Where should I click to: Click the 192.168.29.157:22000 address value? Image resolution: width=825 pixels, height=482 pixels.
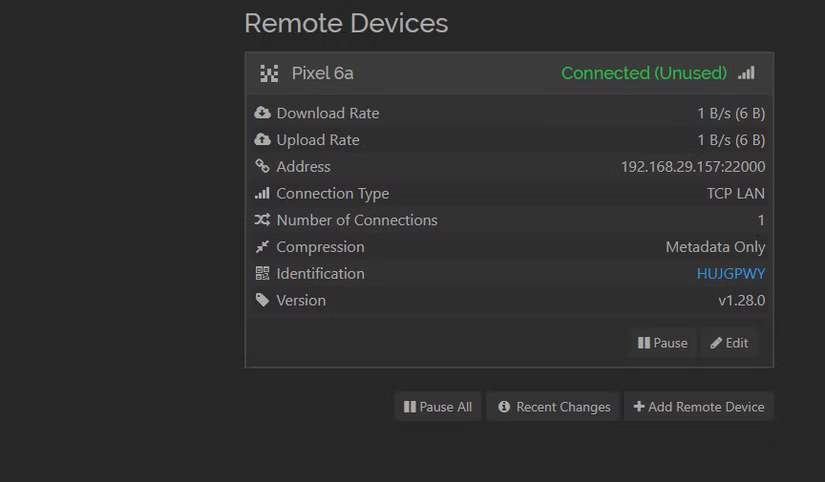[692, 167]
